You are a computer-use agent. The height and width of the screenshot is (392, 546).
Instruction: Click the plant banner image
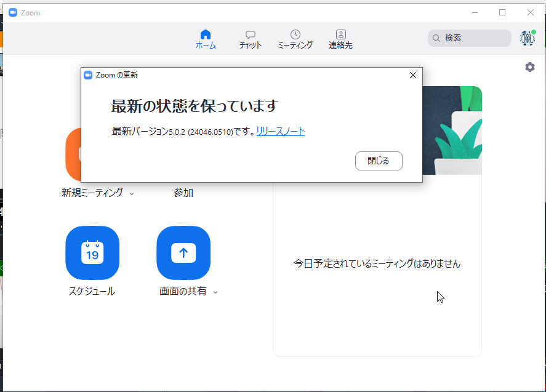pyautogui.click(x=452, y=130)
